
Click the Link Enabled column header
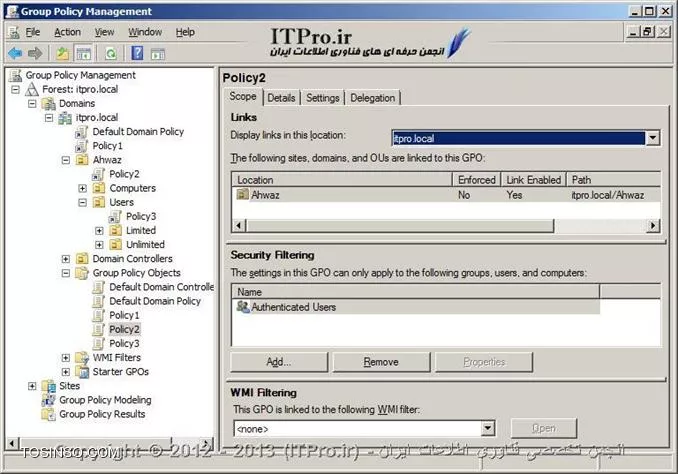pyautogui.click(x=534, y=180)
